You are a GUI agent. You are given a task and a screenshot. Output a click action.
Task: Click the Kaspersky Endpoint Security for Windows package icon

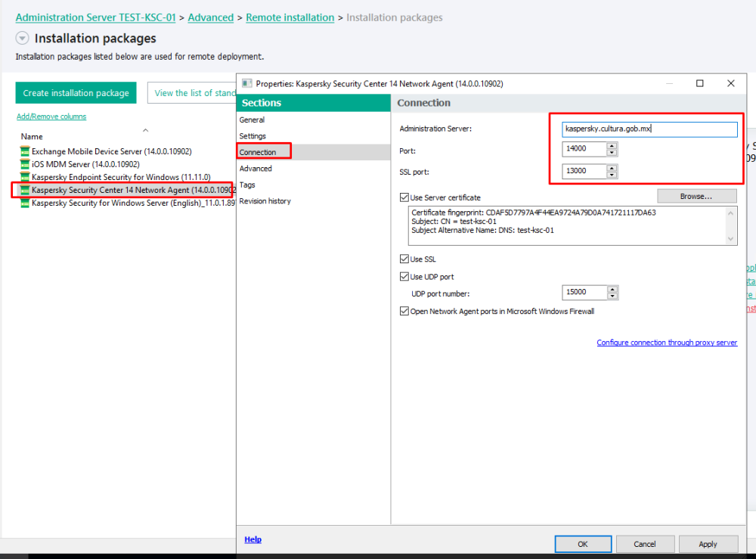25,177
